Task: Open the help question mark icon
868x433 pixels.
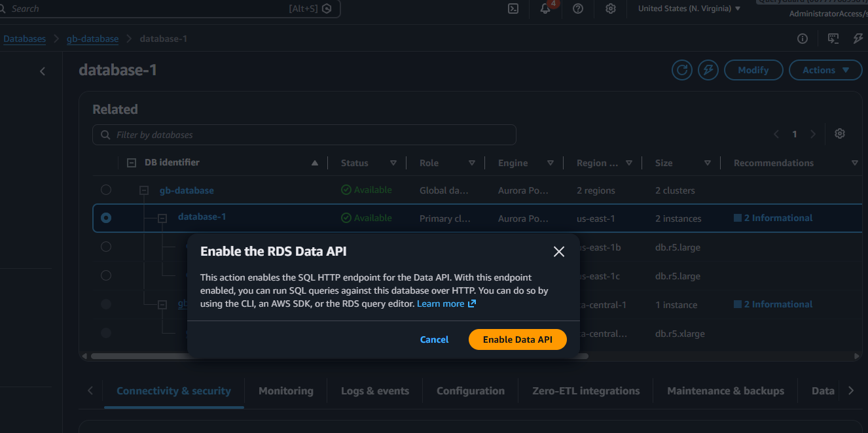Action: (578, 9)
